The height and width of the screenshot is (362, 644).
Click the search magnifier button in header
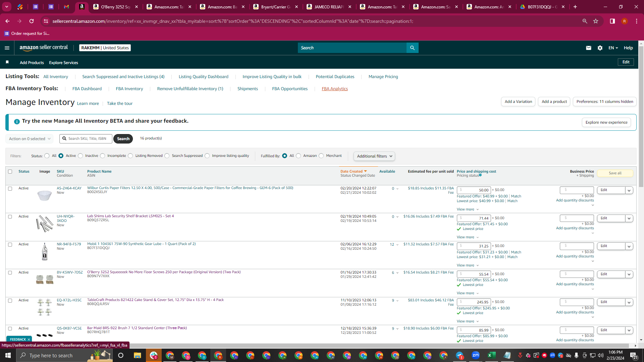[412, 48]
